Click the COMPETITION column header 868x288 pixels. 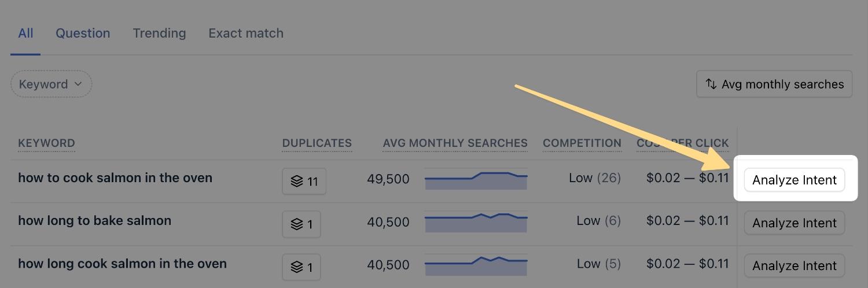pos(582,143)
